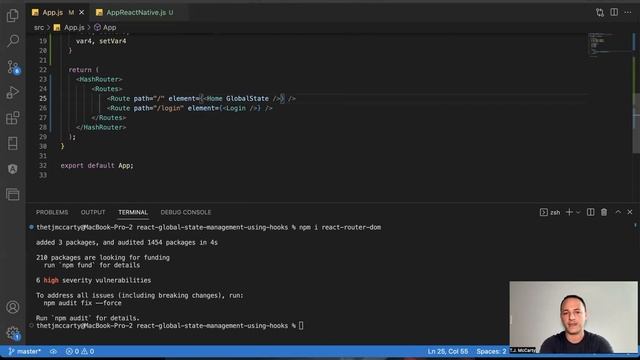Click the App.js breadcrumb

(74, 27)
